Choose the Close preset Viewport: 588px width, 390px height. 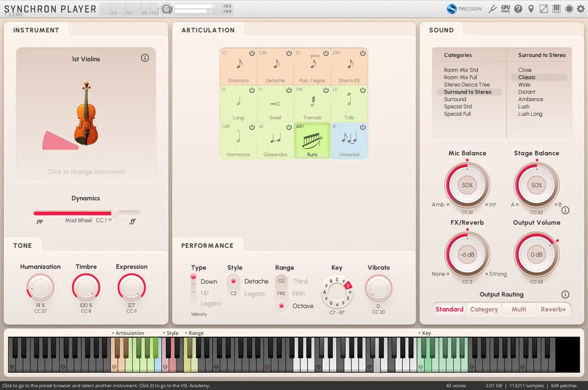524,70
